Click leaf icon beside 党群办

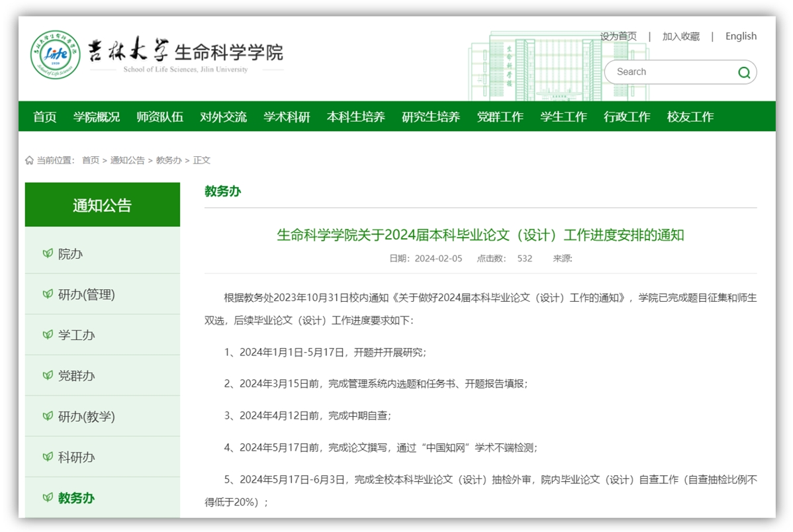coord(48,375)
